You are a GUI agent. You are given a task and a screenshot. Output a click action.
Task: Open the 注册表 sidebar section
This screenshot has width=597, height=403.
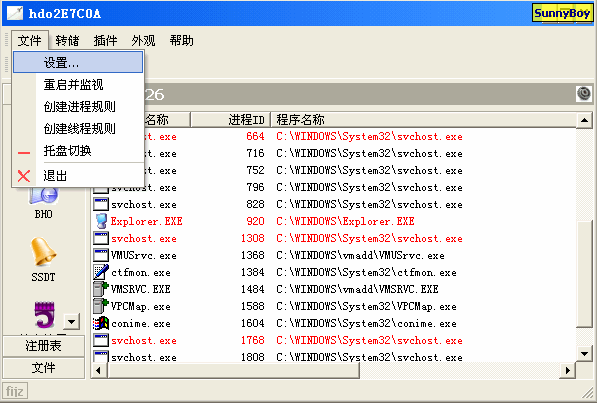pos(43,346)
